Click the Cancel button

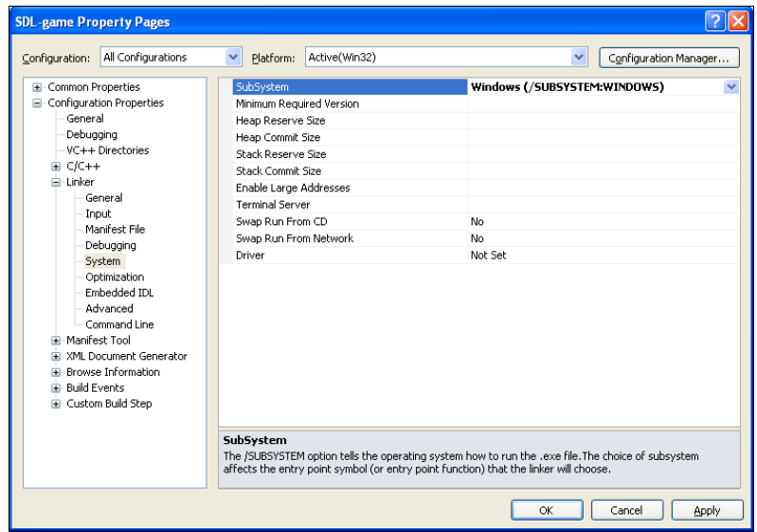[626, 510]
